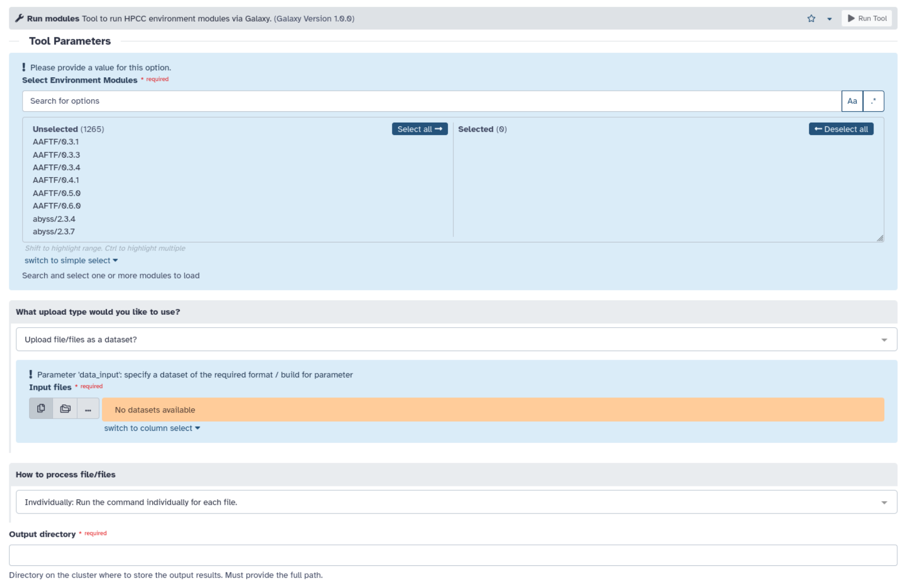Toggle regular expression search (.*)
The height and width of the screenshot is (588, 908).
873,101
